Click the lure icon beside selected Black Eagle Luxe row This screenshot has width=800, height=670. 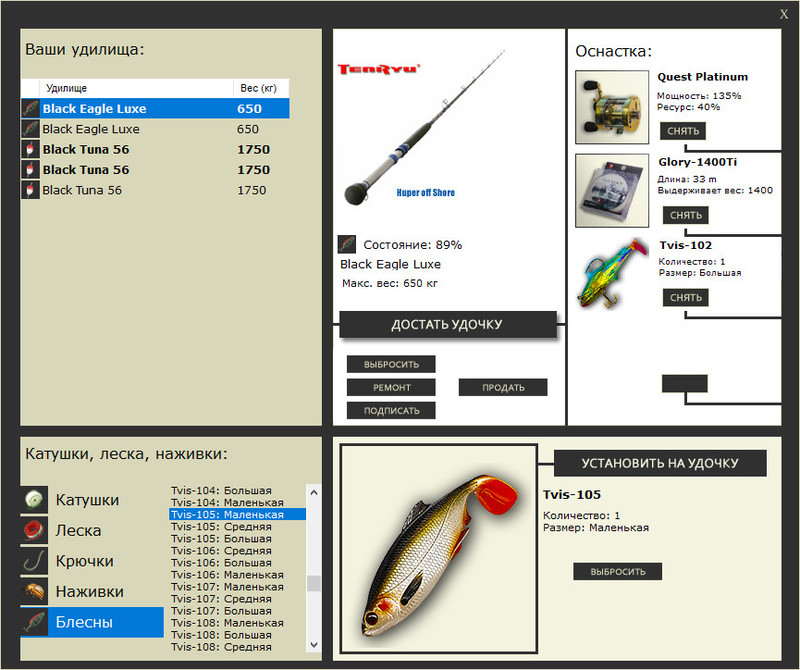(x=30, y=109)
